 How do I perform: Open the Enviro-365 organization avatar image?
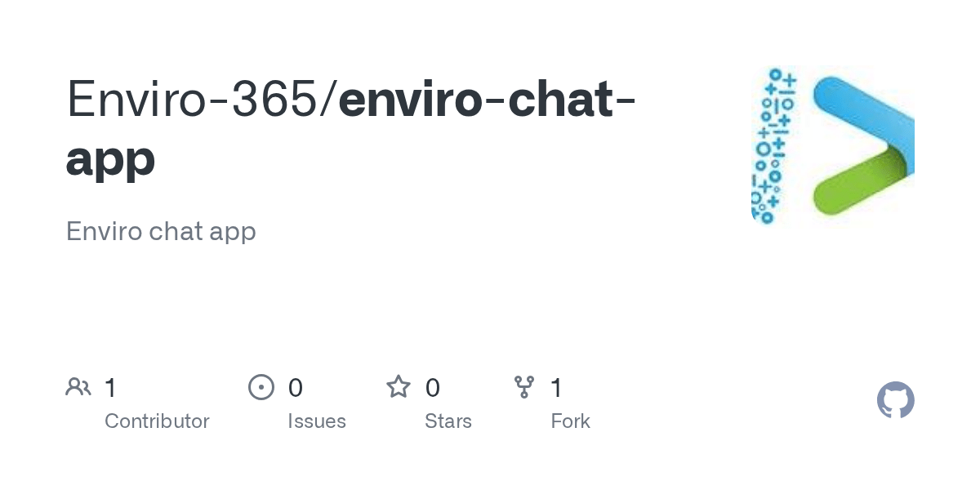pos(832,146)
